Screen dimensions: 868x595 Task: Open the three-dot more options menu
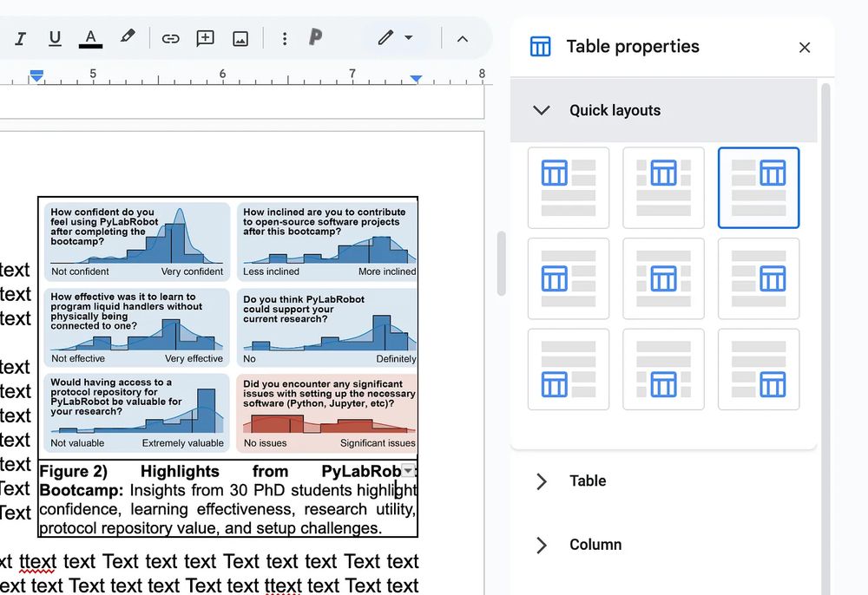[x=285, y=39]
